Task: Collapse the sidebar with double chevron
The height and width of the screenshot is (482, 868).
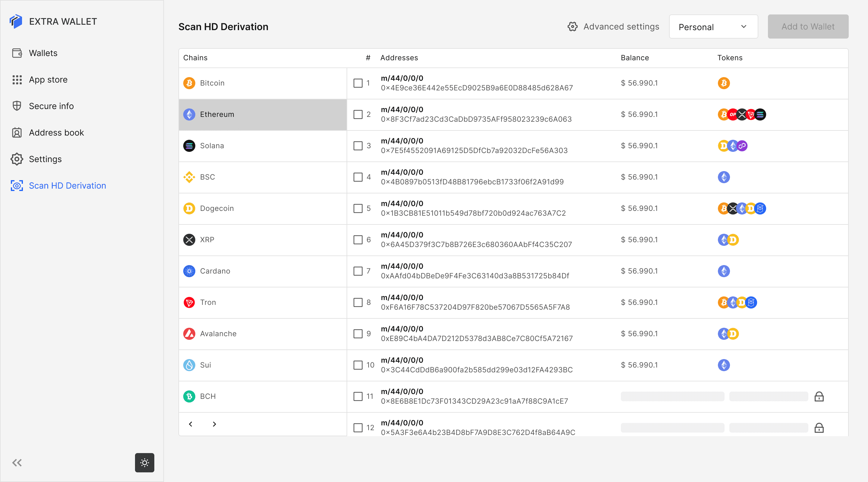Action: pyautogui.click(x=17, y=462)
